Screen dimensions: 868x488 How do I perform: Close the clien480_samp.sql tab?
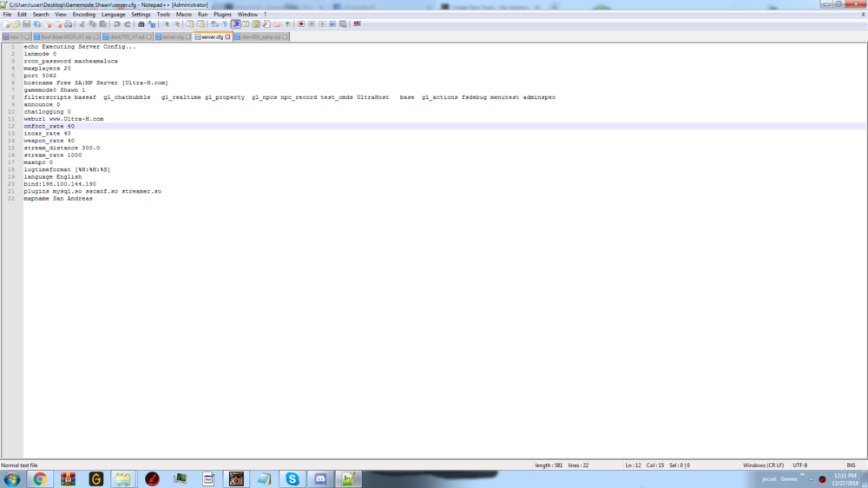285,37
